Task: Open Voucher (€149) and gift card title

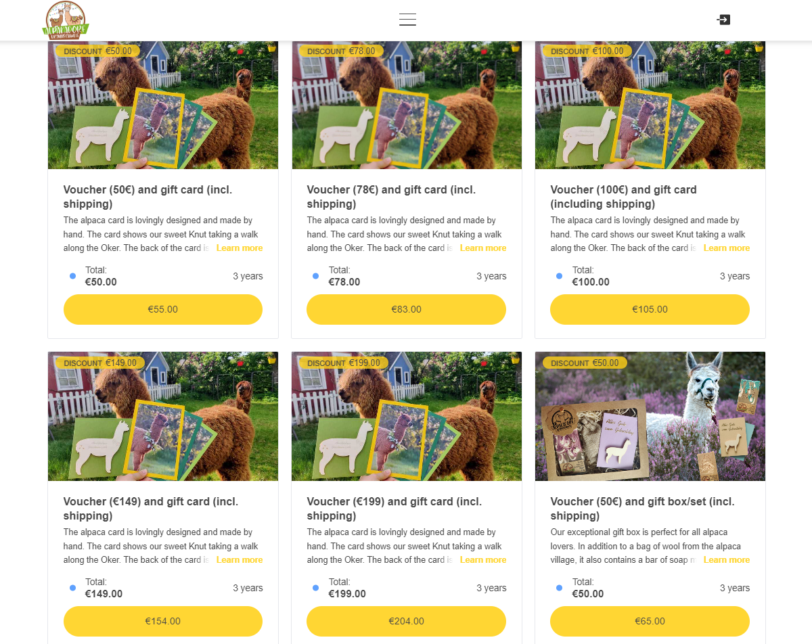Action: click(148, 509)
